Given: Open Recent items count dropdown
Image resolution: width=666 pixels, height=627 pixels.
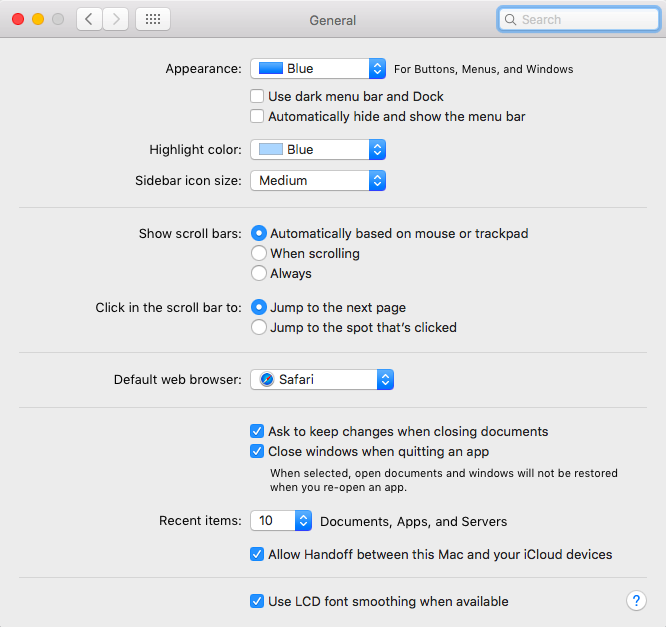Looking at the screenshot, I should tap(281, 520).
